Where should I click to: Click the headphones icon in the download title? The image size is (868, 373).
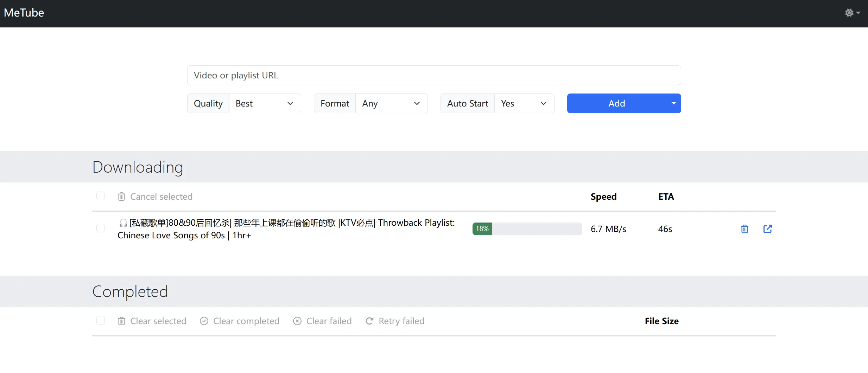(123, 223)
